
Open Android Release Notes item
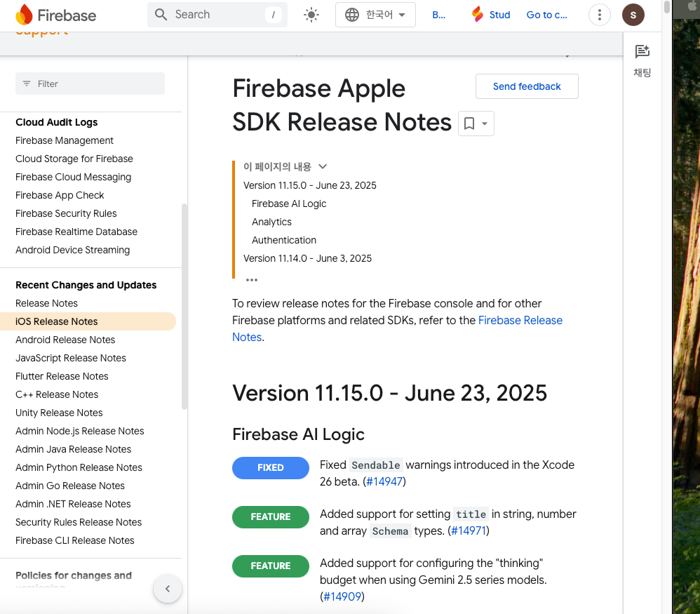65,340
